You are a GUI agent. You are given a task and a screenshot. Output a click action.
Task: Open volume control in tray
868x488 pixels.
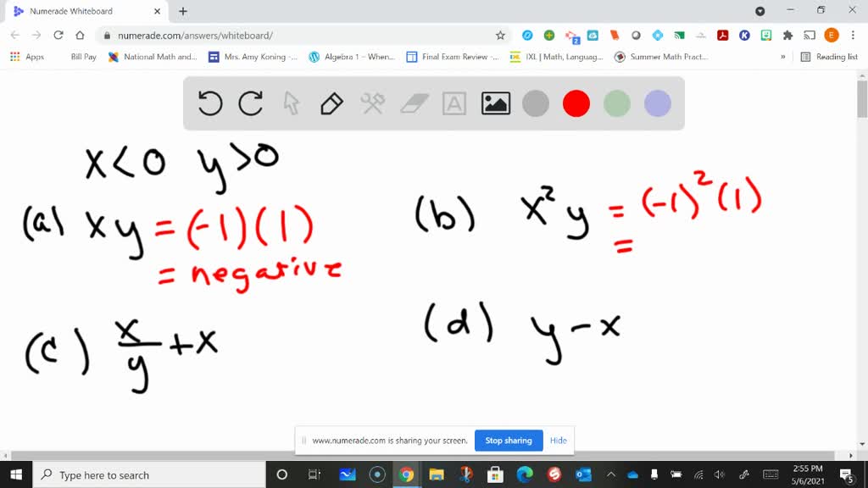coord(719,474)
